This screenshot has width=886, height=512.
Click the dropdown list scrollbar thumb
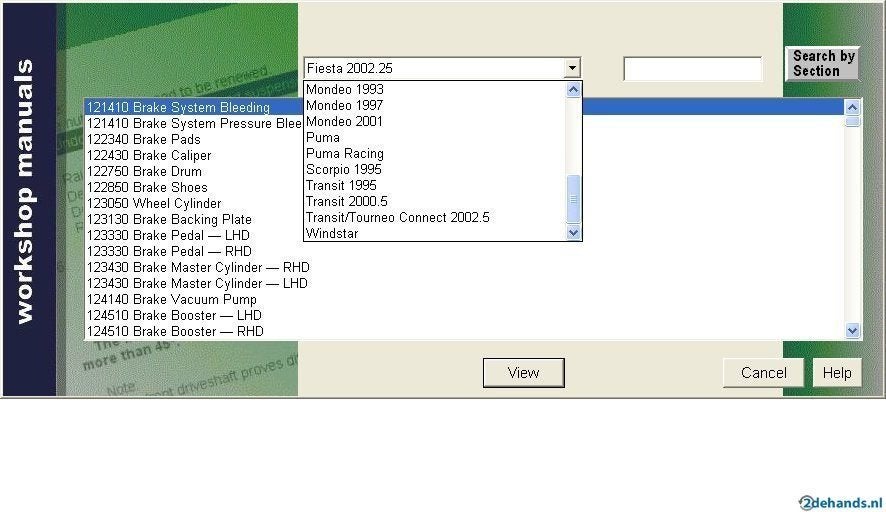(573, 199)
